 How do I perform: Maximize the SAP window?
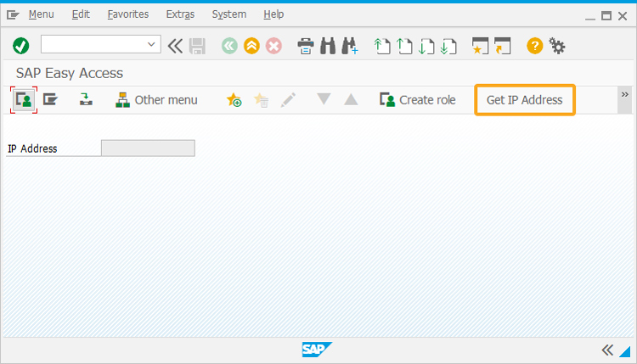[606, 16]
